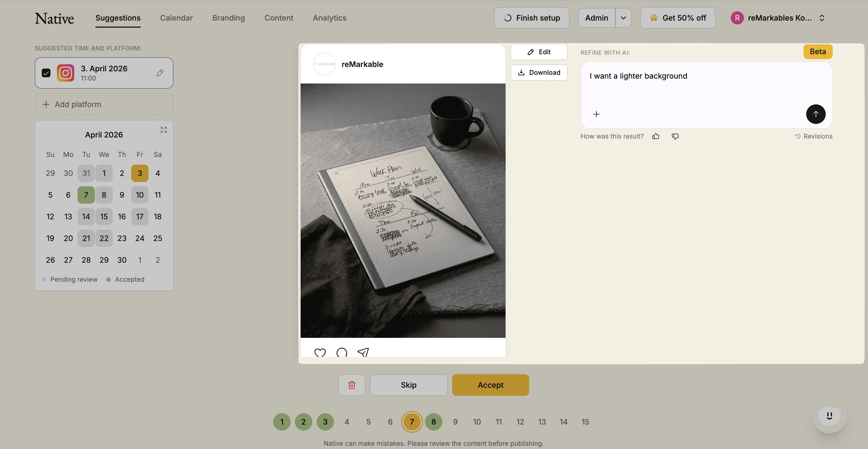Like the post with heart icon

[320, 352]
